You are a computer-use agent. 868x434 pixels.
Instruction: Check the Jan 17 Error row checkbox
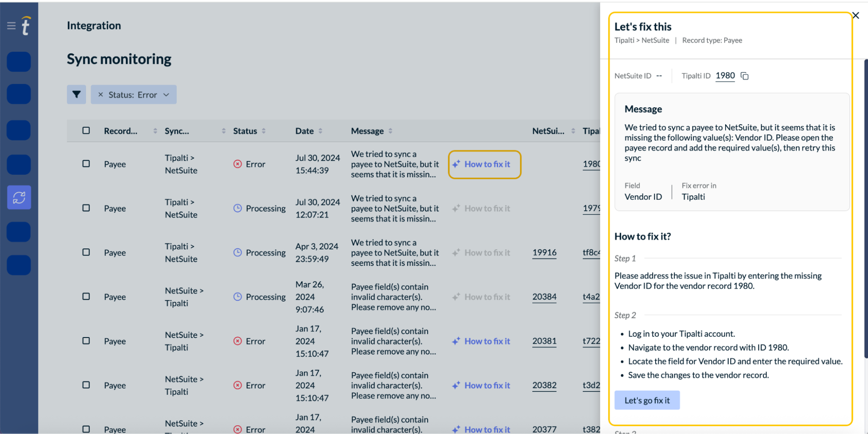tap(86, 341)
